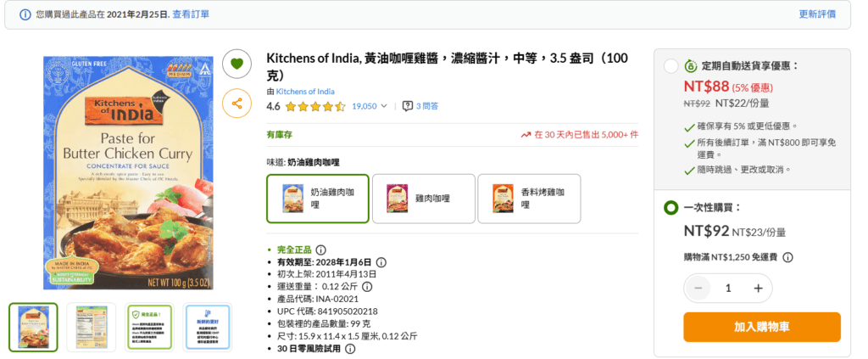This screenshot has height=359, width=868.
Task: Click the share icon
Action: tap(236, 104)
